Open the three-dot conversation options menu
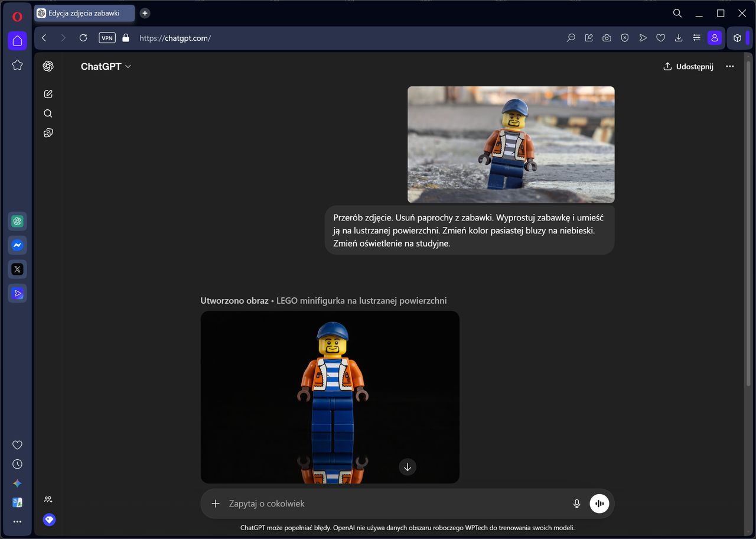Screen dimensions: 756x539 [729, 67]
